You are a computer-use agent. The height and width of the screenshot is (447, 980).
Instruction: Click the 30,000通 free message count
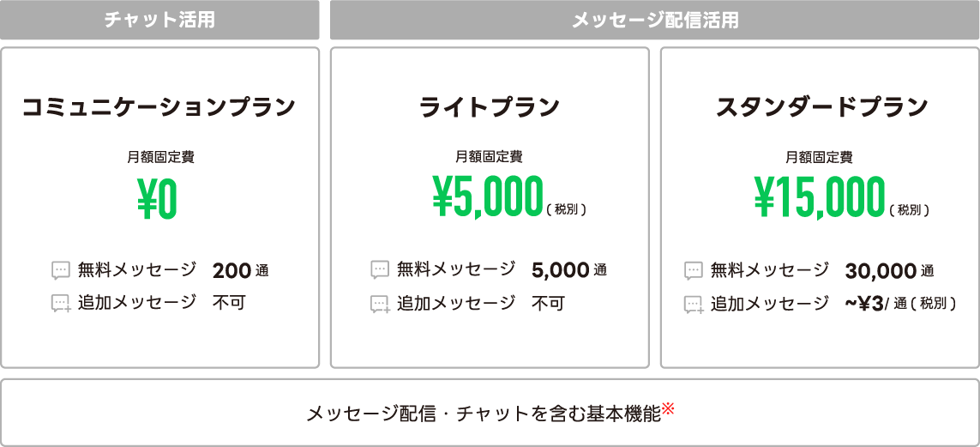[889, 271]
